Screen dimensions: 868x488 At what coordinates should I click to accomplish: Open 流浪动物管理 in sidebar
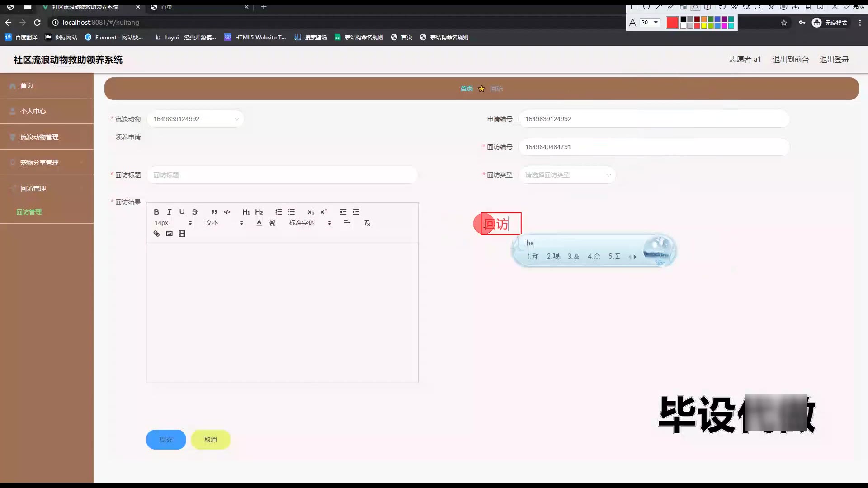[x=39, y=137]
